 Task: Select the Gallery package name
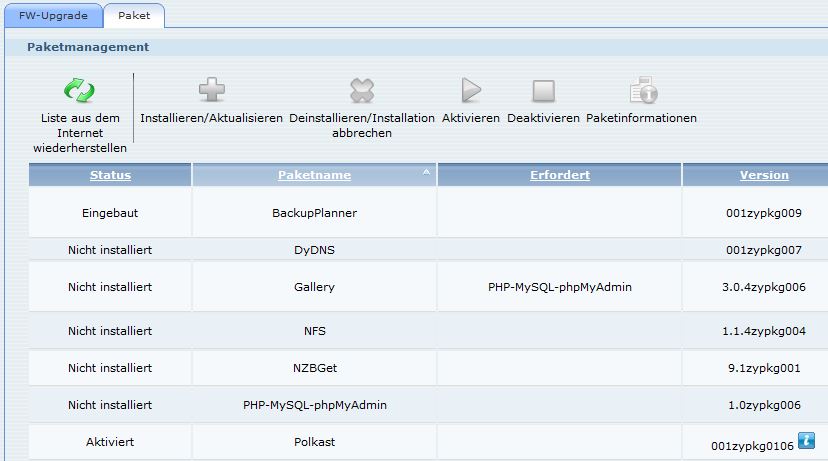(314, 287)
